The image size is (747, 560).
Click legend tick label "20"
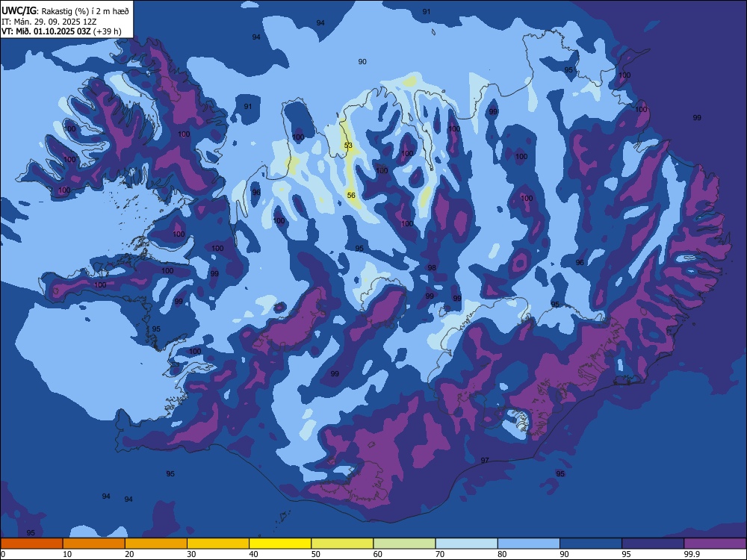click(129, 554)
